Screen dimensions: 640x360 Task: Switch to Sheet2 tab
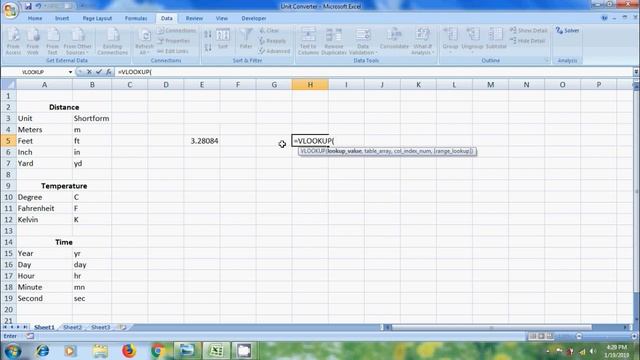73,327
